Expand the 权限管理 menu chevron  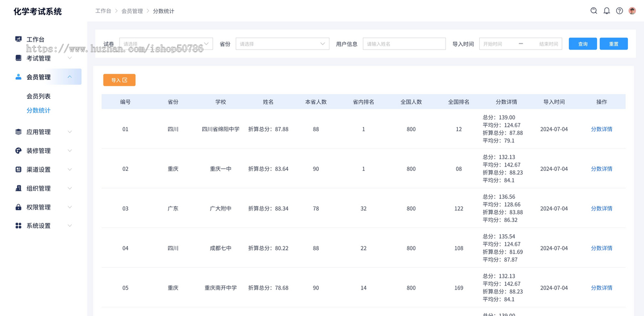coord(70,207)
